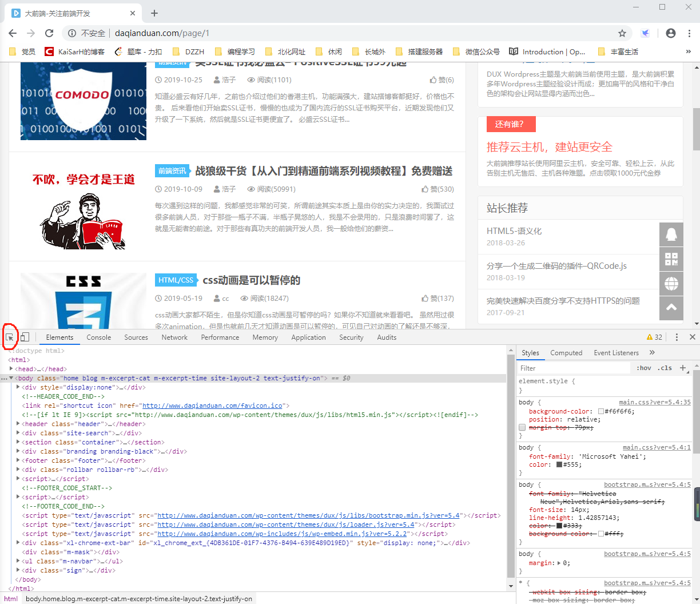The height and width of the screenshot is (604, 700).
Task: Open a new browser tab with plus icon
Action: point(154,13)
